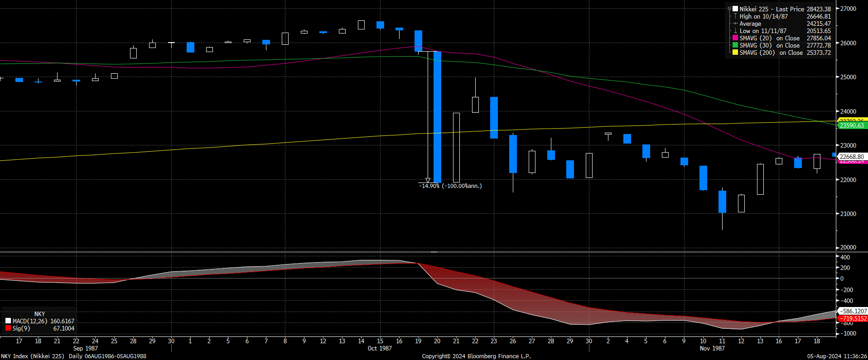Click the magenta SMAVG (20) color swatch
Screen dimensions: 868x360
(735, 38)
